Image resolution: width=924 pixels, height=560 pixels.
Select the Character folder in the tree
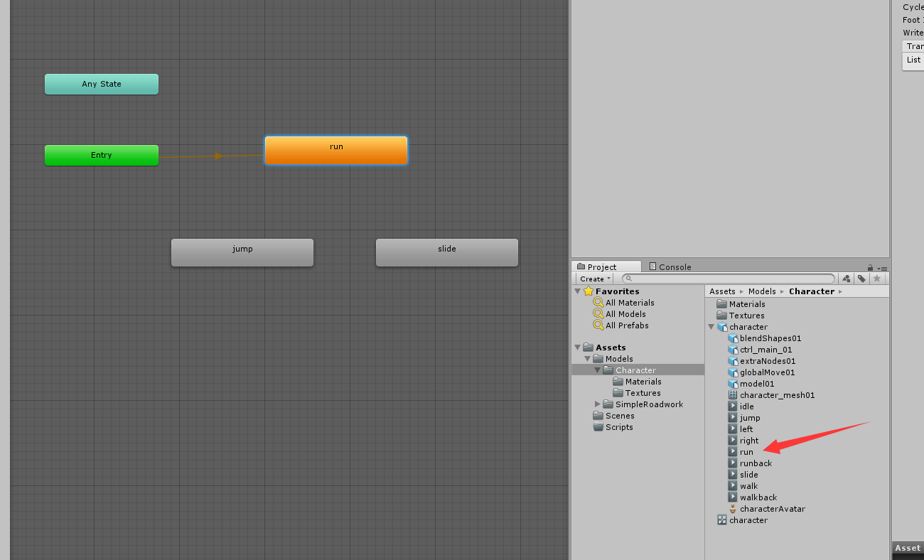[630, 370]
